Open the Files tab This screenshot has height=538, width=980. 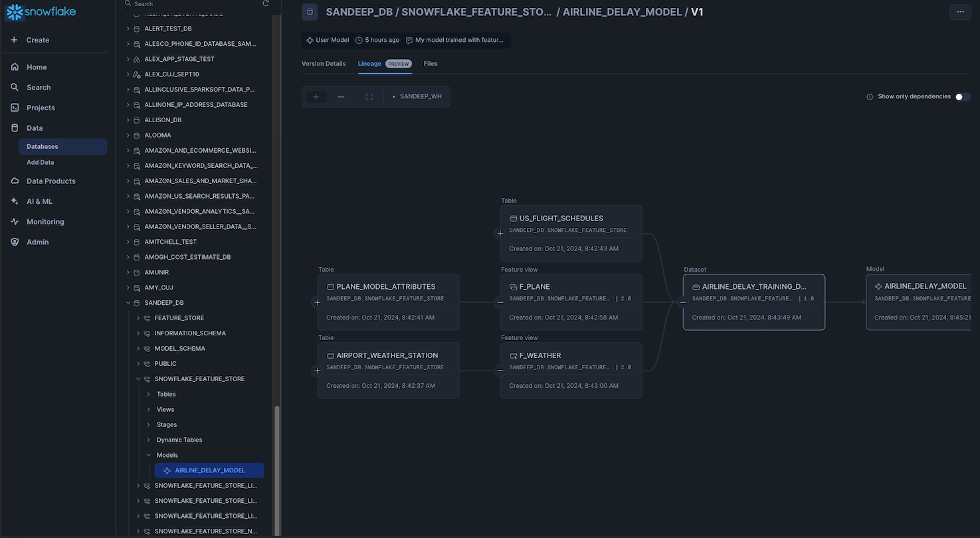(431, 63)
